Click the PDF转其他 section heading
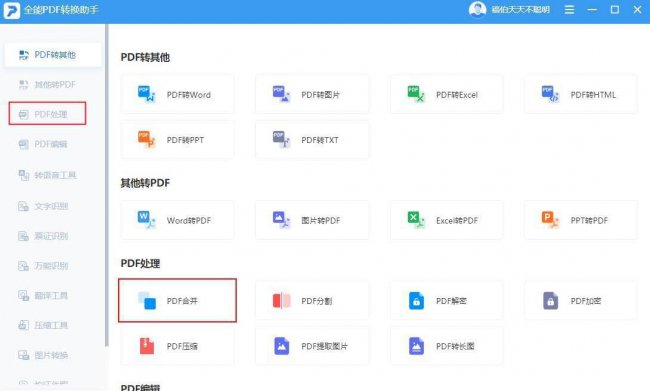The width and height of the screenshot is (650, 391). point(145,57)
